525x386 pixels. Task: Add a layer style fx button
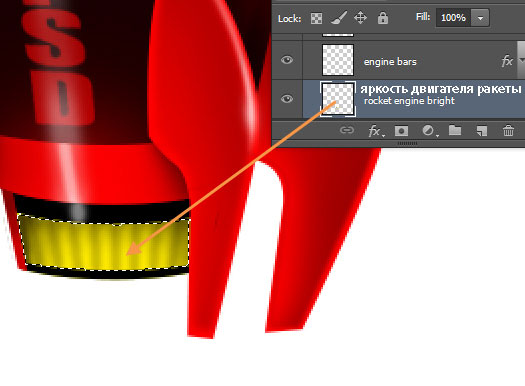point(376,131)
